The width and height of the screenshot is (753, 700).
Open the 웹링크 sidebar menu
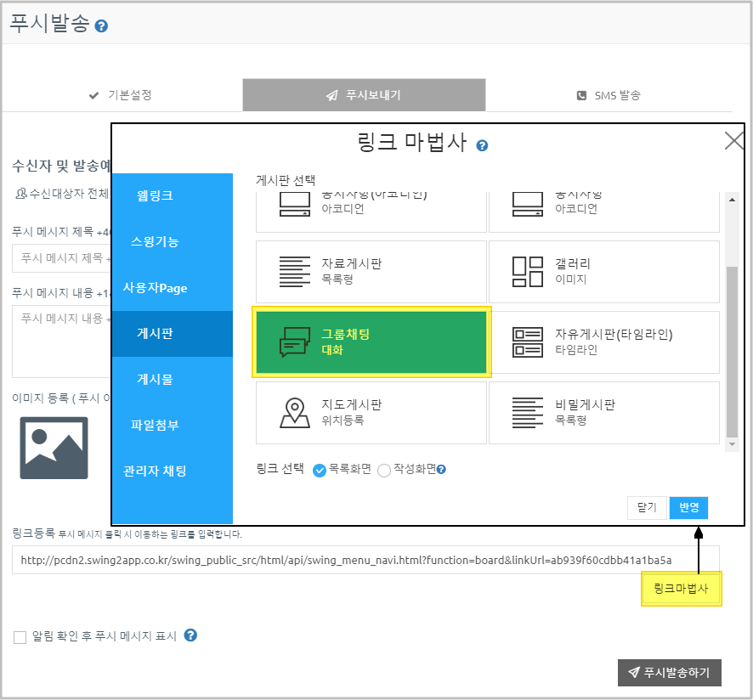point(155,196)
